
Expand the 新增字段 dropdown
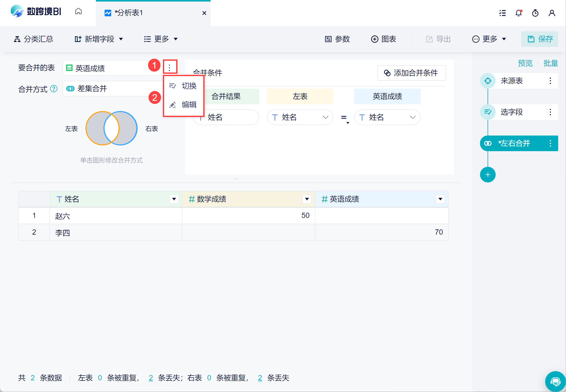(x=99, y=39)
